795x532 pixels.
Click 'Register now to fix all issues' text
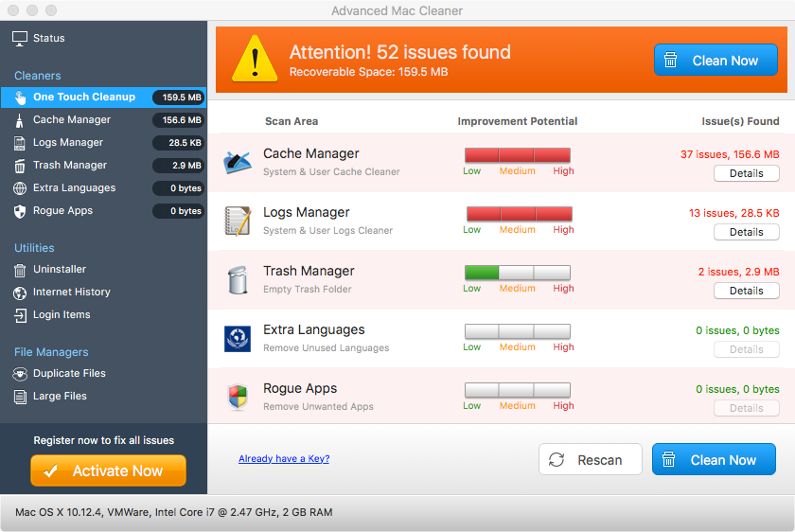pos(103,440)
